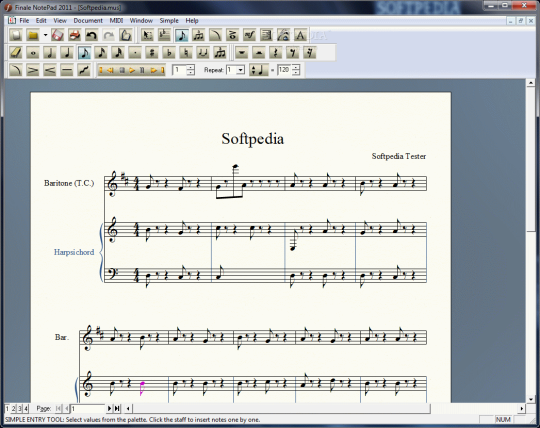The image size is (540, 428).
Task: Choose the thirty-second note duration
Action: point(118,53)
